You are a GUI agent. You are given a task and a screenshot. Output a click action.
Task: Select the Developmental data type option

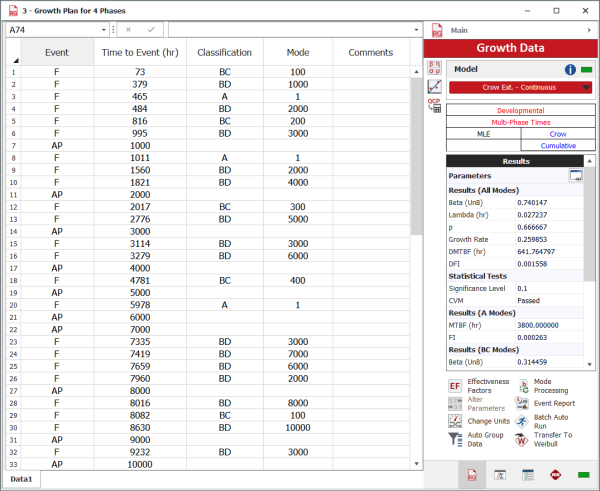[x=520, y=110]
